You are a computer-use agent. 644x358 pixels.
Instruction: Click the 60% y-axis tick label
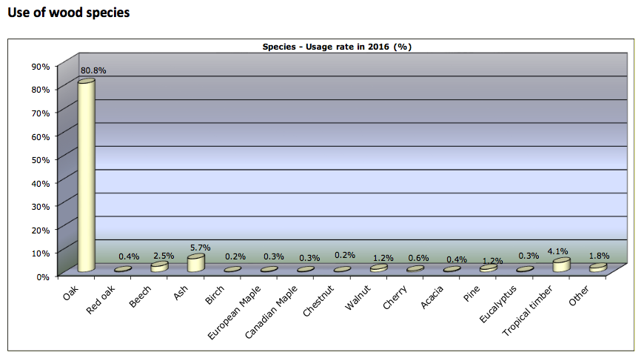tap(41, 136)
